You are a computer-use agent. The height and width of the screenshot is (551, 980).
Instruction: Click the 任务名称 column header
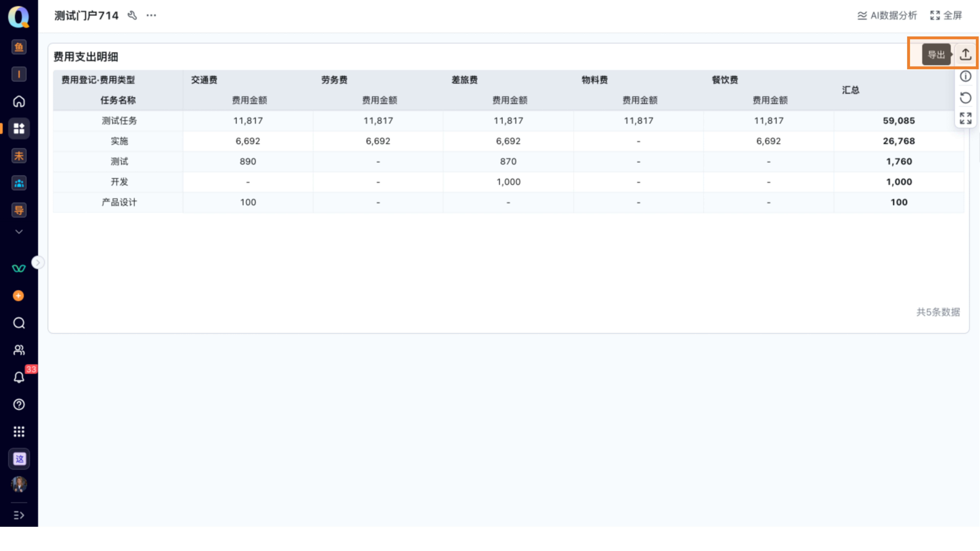point(118,100)
